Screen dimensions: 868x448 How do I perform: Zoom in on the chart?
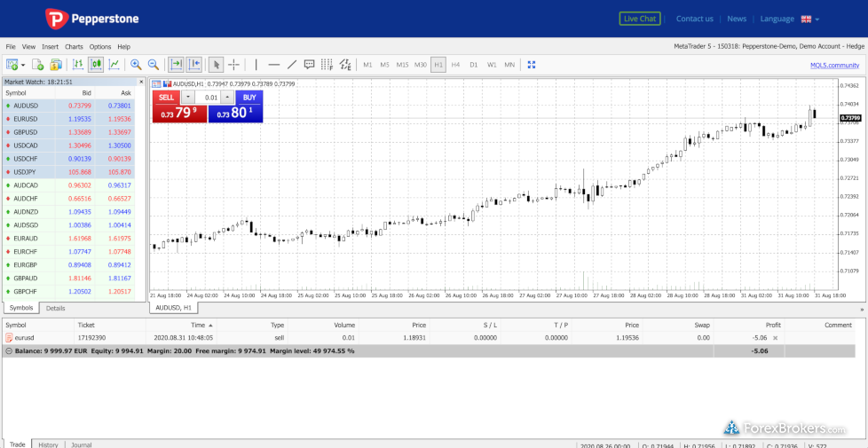tap(136, 65)
